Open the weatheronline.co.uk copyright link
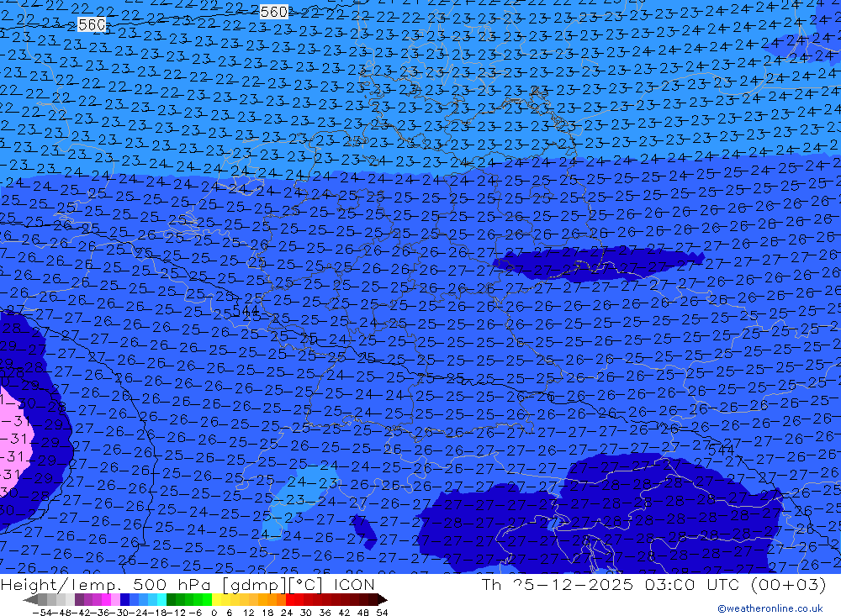 pos(770,608)
